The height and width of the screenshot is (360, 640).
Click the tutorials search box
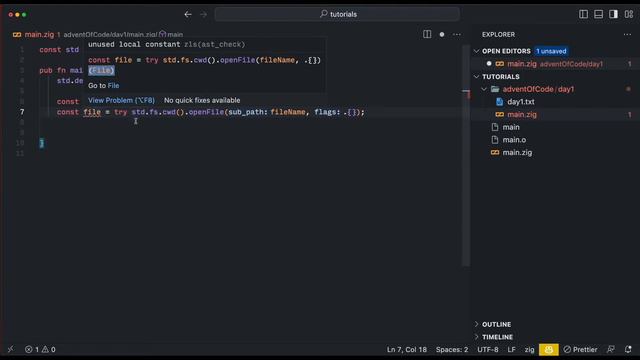point(338,14)
